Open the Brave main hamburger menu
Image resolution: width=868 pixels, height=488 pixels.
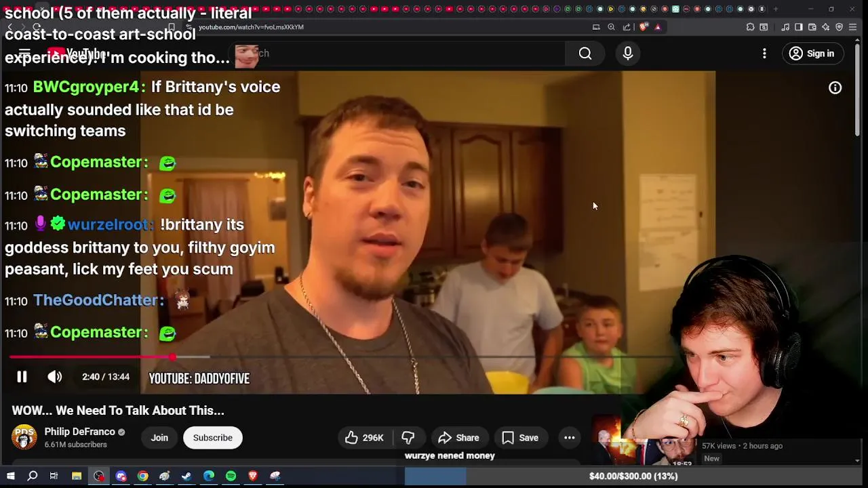[x=853, y=27]
